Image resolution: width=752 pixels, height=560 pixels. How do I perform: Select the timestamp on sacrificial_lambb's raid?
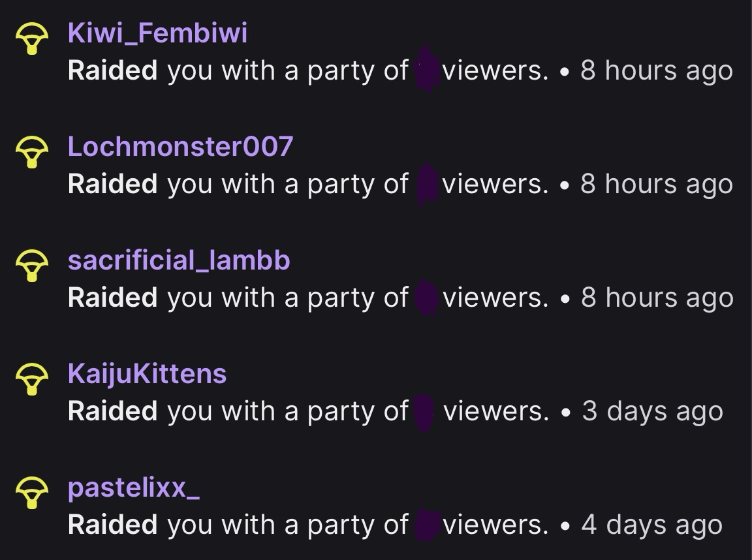pyautogui.click(x=656, y=298)
